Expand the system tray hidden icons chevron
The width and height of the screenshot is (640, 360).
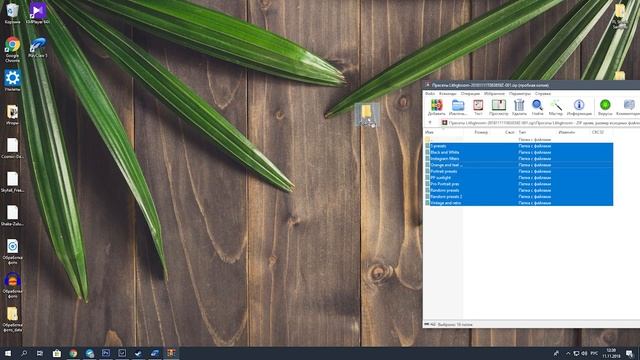coord(567,353)
